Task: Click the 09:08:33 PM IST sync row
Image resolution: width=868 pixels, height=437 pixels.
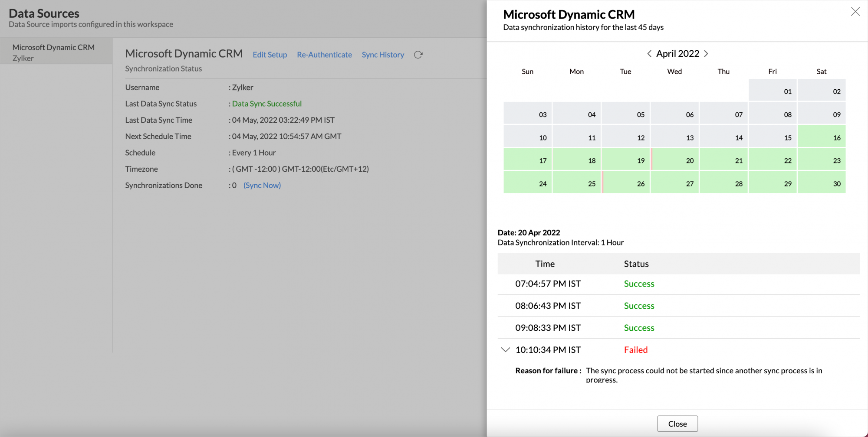Action: (678, 328)
